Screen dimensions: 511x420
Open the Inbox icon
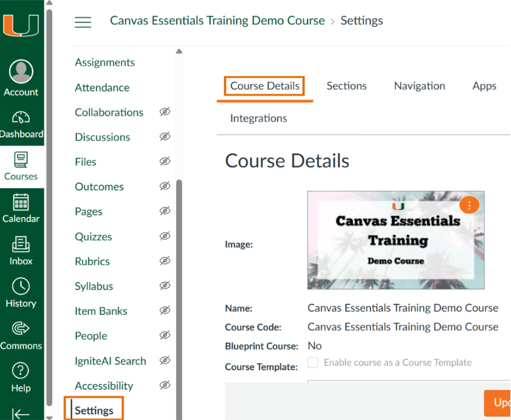(x=21, y=244)
